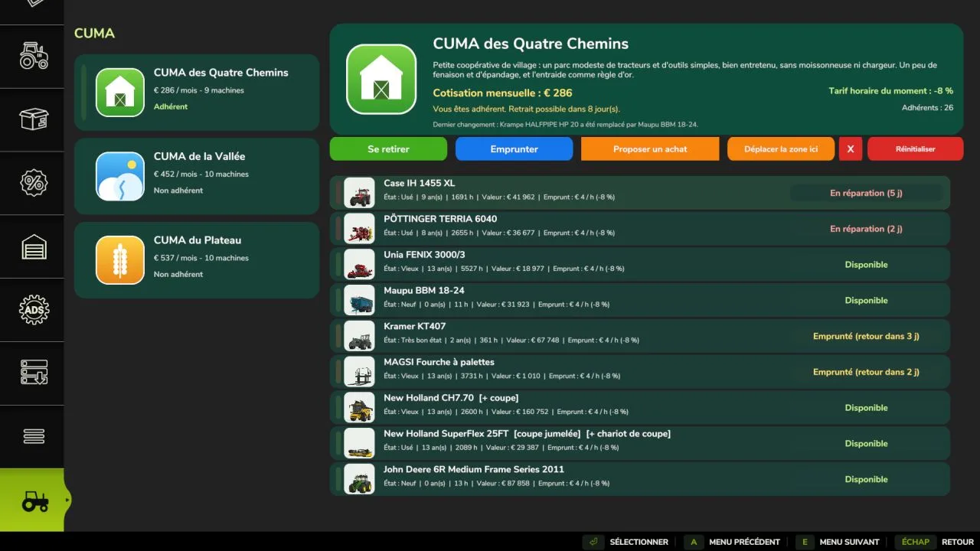Click the green barn icon of Quatre Chemins card
Screen dimensions: 980x551
point(120,92)
